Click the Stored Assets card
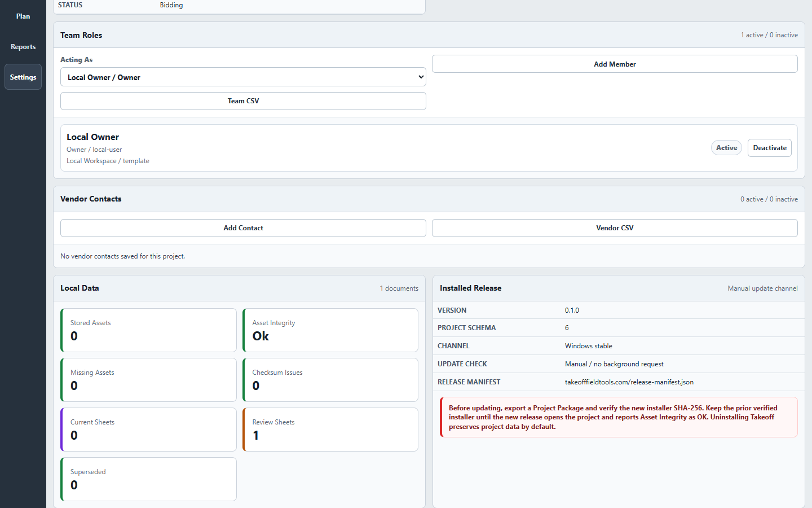This screenshot has height=508, width=812. click(x=148, y=330)
